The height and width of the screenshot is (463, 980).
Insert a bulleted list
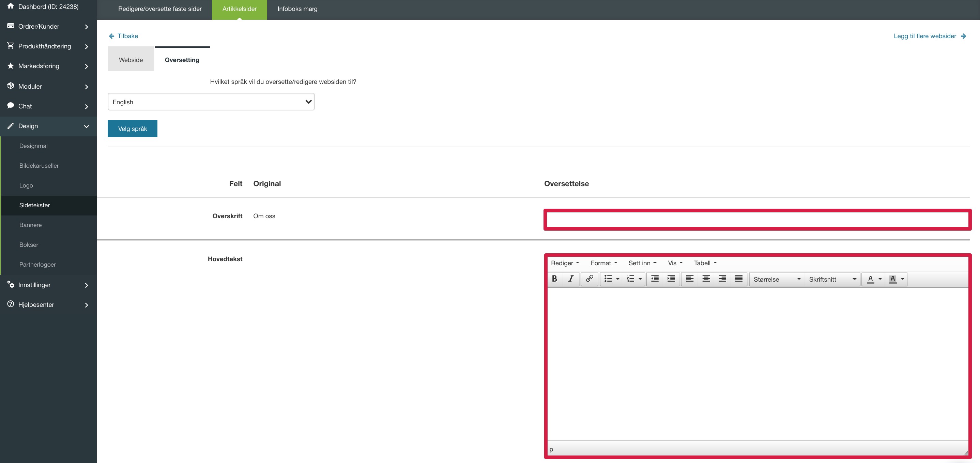(x=608, y=279)
